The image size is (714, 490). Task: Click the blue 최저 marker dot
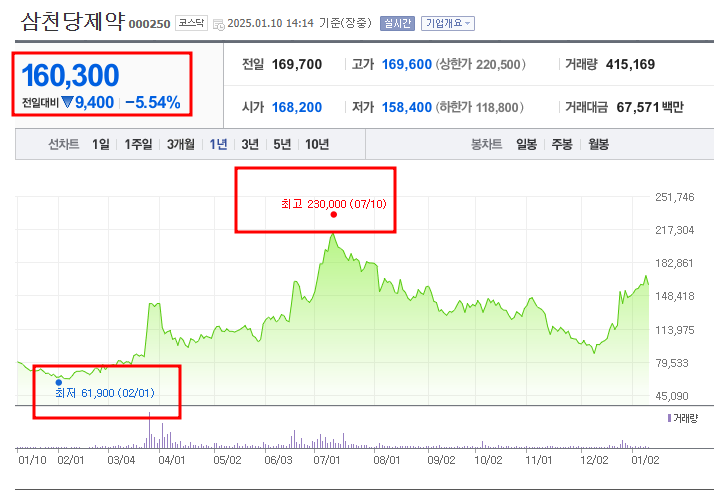coord(59,383)
